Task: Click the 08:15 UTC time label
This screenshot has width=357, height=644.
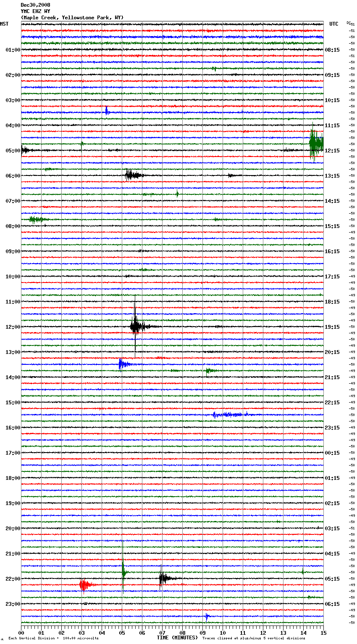Action: point(332,50)
